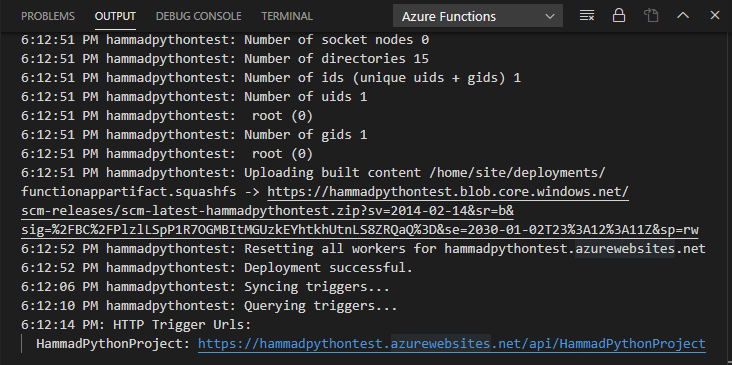
Task: Click the 'Syncing triggers...' log line
Action: (205, 287)
